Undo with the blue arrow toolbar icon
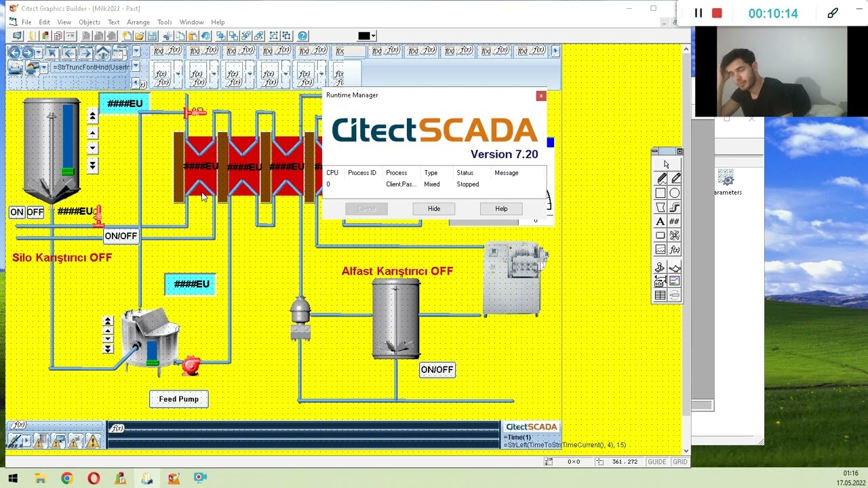 pos(205,36)
